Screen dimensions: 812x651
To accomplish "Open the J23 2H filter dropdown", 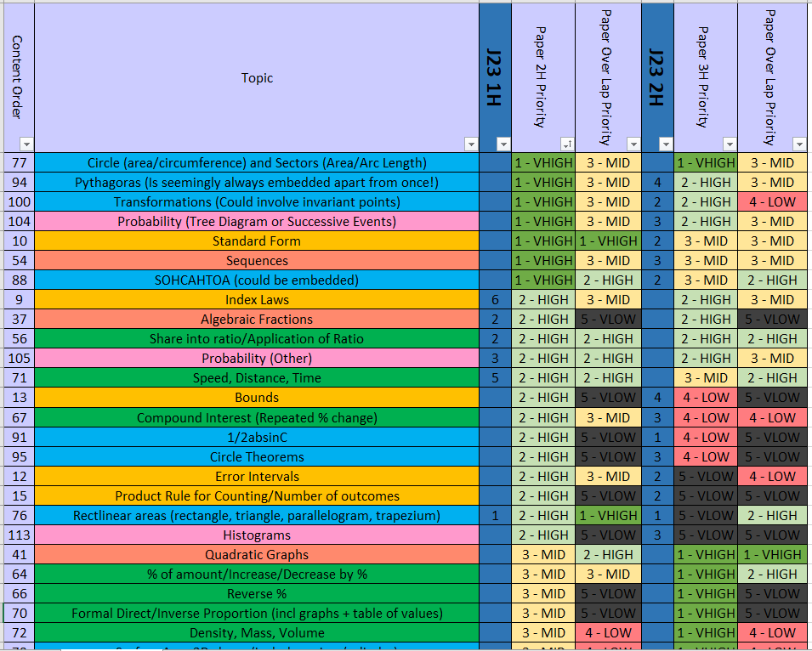I will click(666, 144).
